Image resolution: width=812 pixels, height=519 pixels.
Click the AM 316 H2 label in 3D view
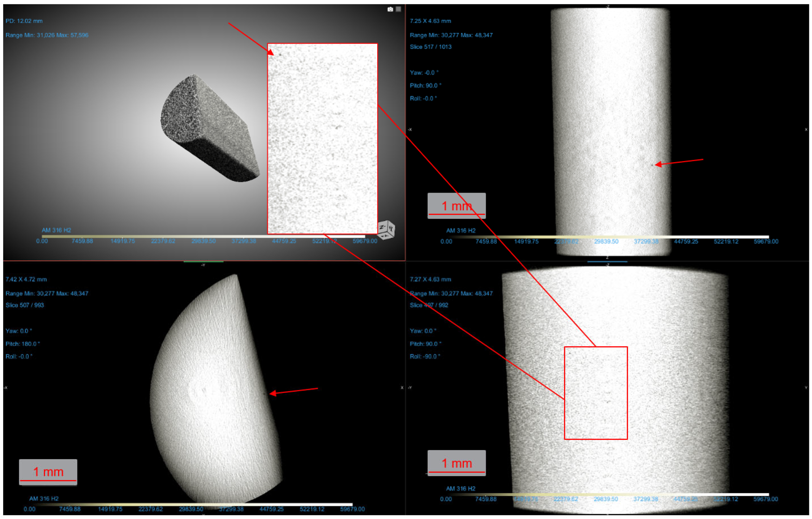pyautogui.click(x=56, y=230)
